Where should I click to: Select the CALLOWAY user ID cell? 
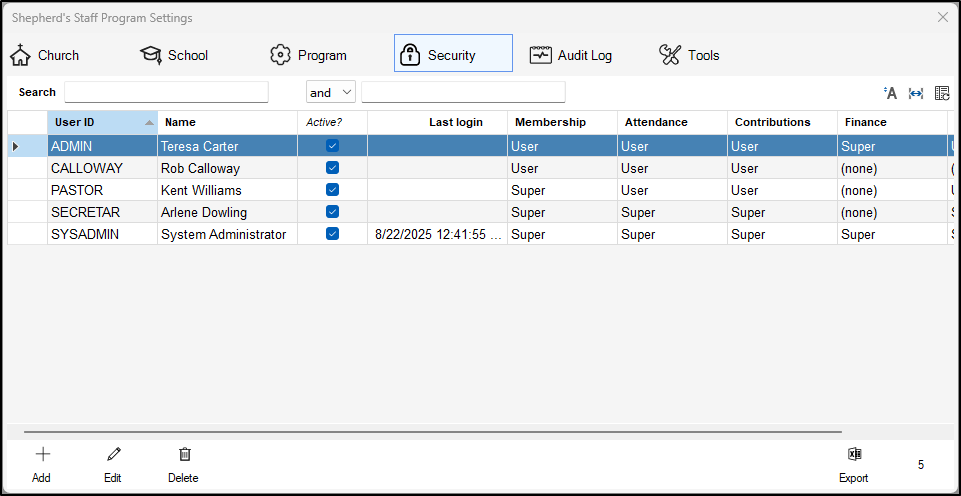(102, 168)
